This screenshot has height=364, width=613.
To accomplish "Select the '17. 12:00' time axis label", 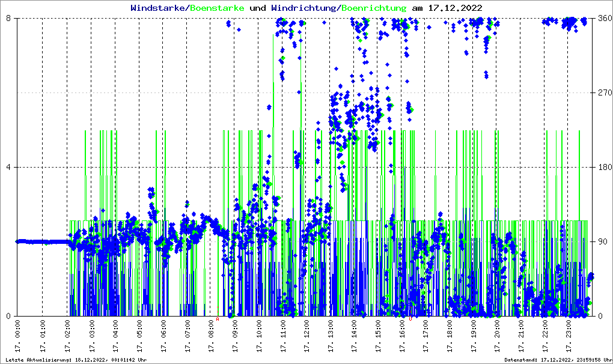I will [306, 337].
